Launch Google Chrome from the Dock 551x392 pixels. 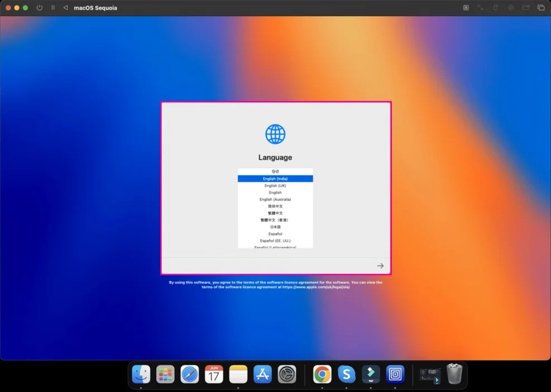[322, 374]
